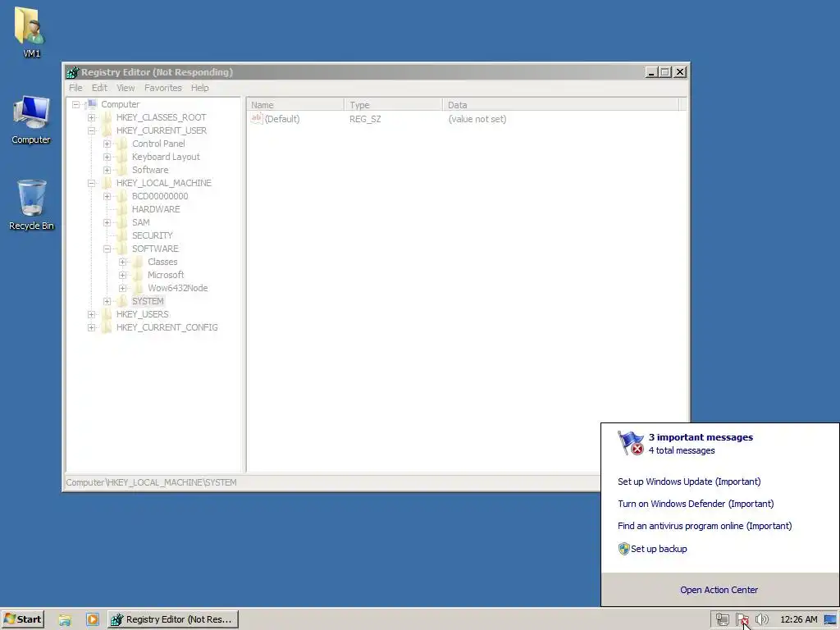Collapse the HKEY_LOCAL_MACHINE key
The image size is (840, 630).
click(x=92, y=183)
